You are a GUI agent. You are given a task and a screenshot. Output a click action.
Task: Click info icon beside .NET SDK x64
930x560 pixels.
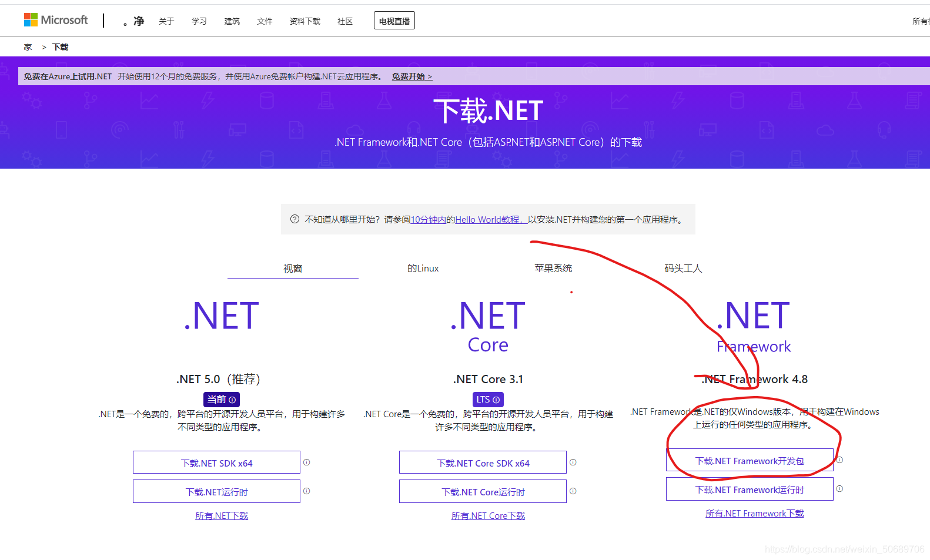click(306, 462)
